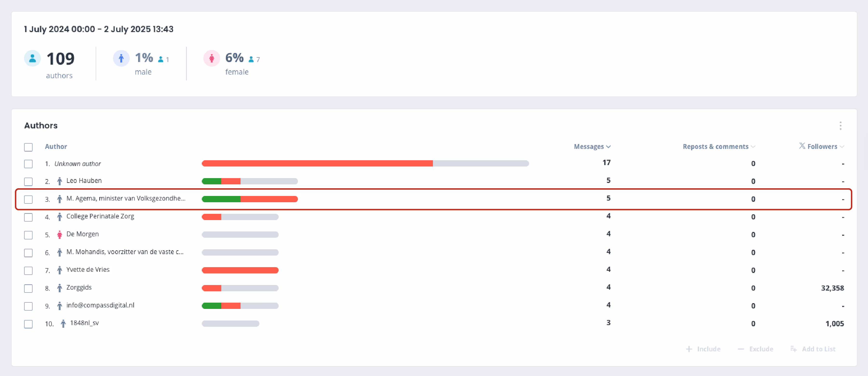The width and height of the screenshot is (868, 376).
Task: Click gender icon next to info@compassdigital.nl
Action: click(x=60, y=306)
